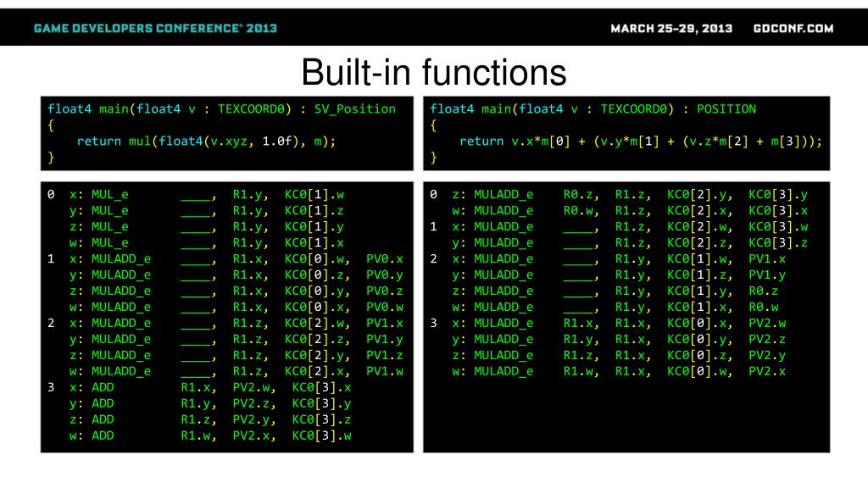
Task: Click 'MUL_e' in the row ending 'KC0[1].y'
Action: (x=109, y=227)
